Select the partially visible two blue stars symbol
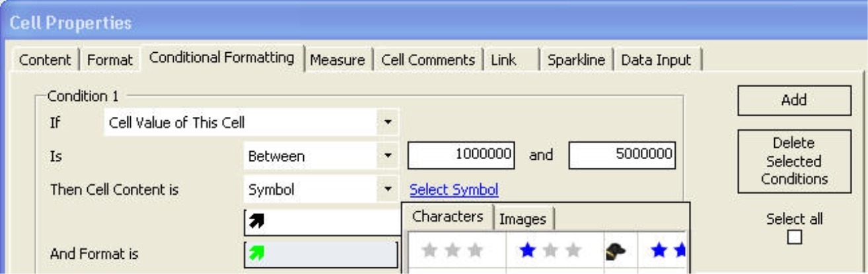Image resolution: width=868 pixels, height=274 pixels. [x=669, y=251]
